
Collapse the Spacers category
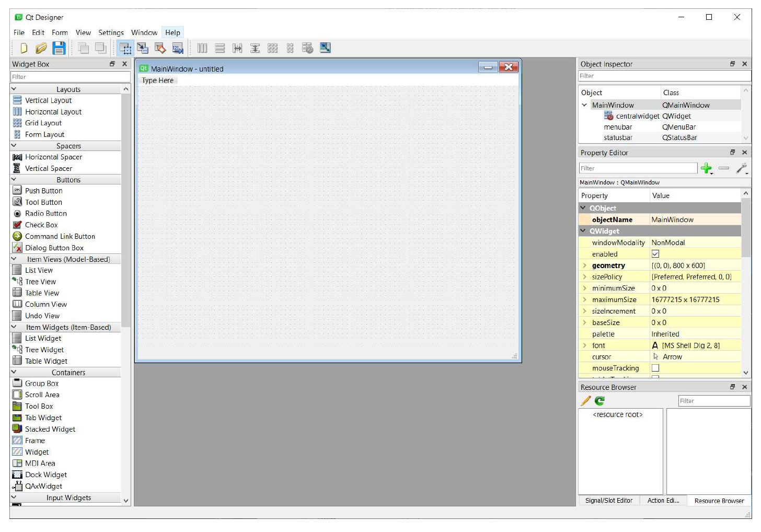click(14, 146)
